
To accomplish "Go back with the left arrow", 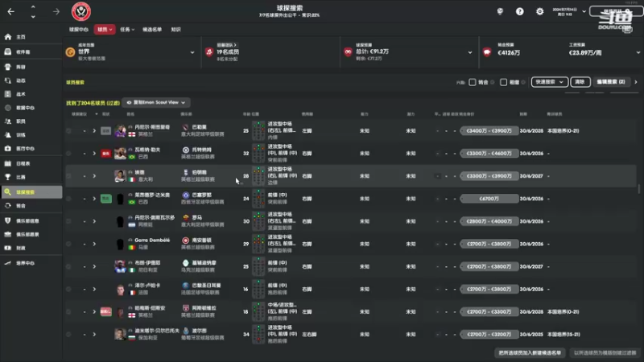I will click(x=11, y=11).
